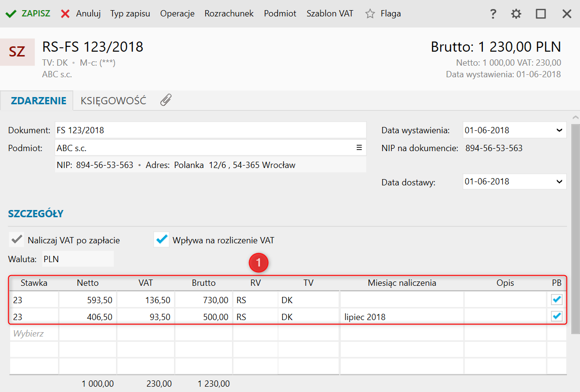Click the SZ document type badge
Viewport: 580px width, 392px height.
(x=17, y=52)
